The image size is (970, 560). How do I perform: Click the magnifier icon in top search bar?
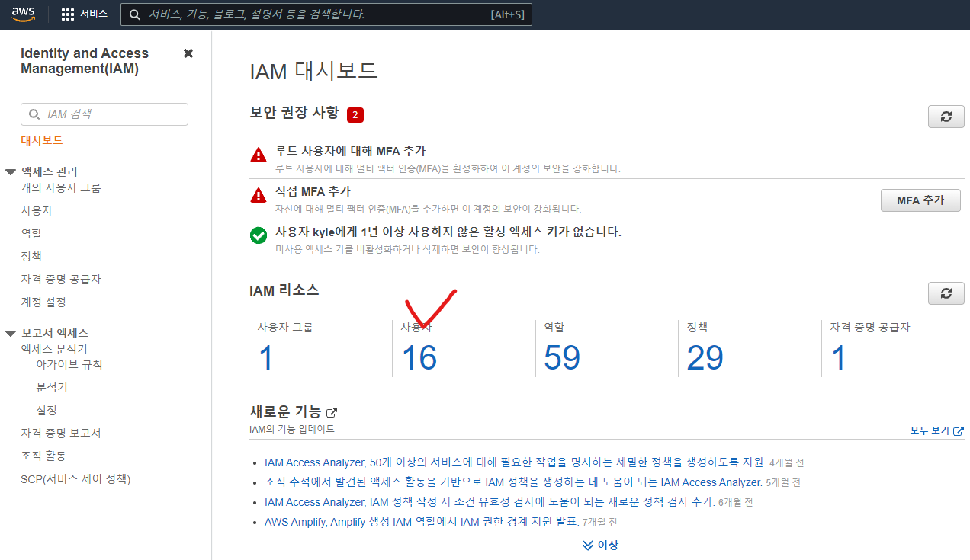(x=135, y=14)
